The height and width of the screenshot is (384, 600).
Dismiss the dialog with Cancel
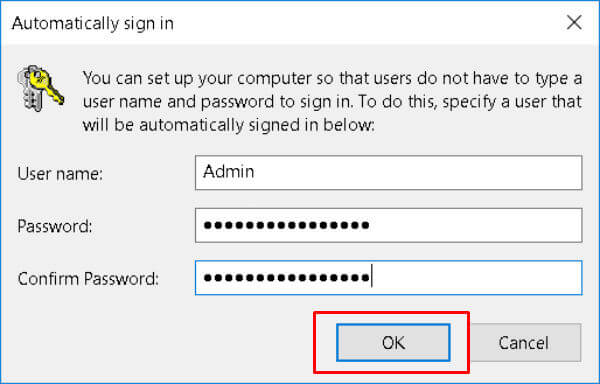(523, 342)
